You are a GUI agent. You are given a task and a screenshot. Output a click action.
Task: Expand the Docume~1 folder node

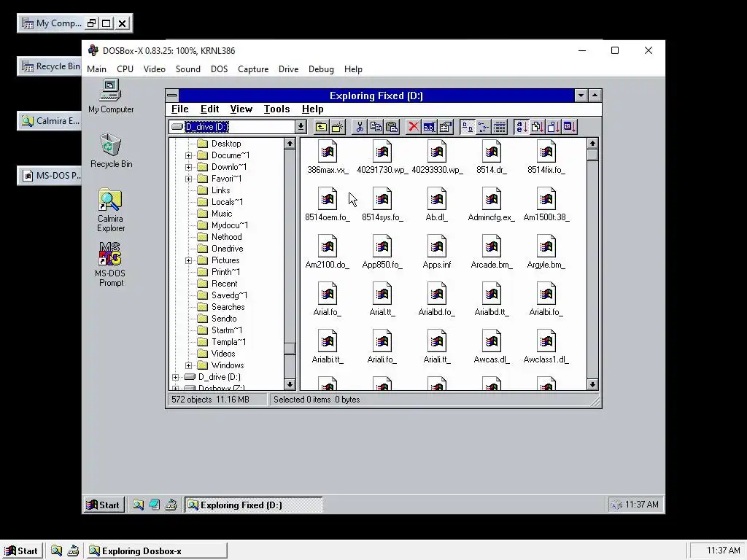[189, 155]
